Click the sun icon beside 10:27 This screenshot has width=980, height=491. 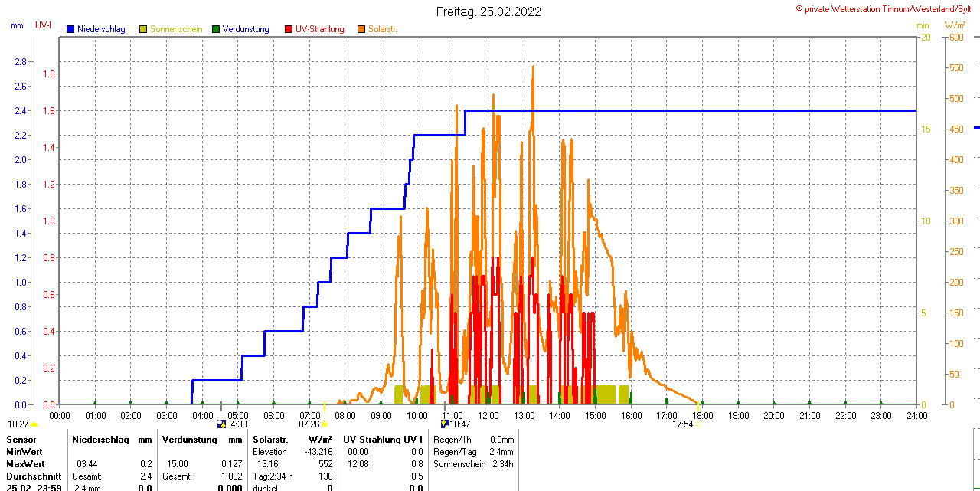34,424
